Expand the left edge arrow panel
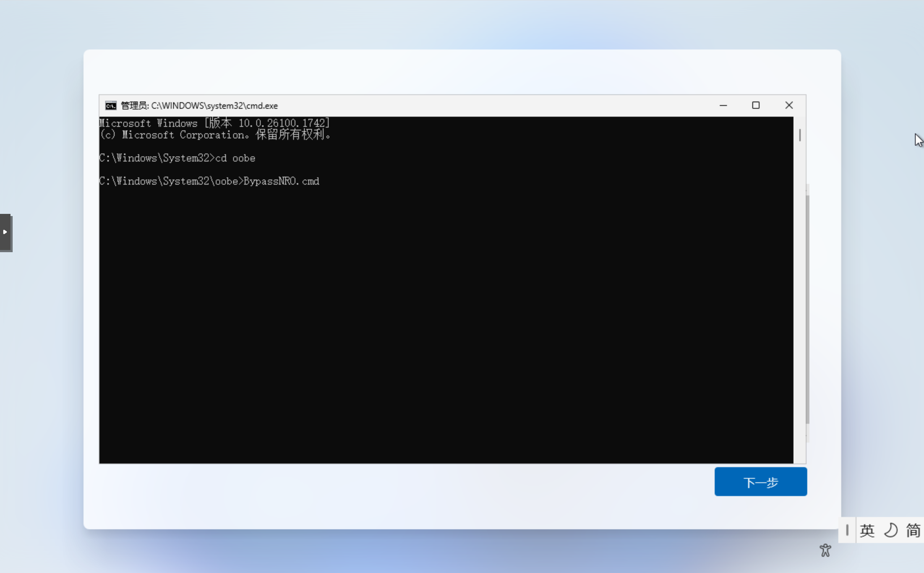This screenshot has width=924, height=573. 5,232
